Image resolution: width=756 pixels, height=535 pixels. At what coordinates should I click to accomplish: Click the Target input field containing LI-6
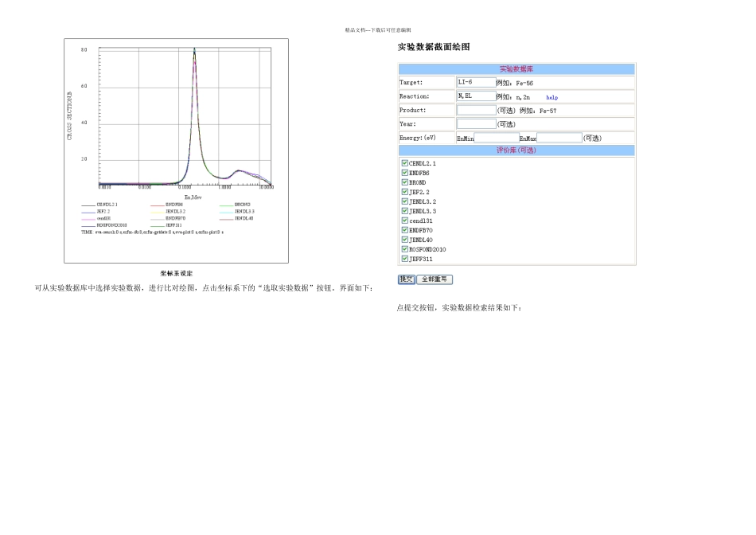click(x=476, y=83)
